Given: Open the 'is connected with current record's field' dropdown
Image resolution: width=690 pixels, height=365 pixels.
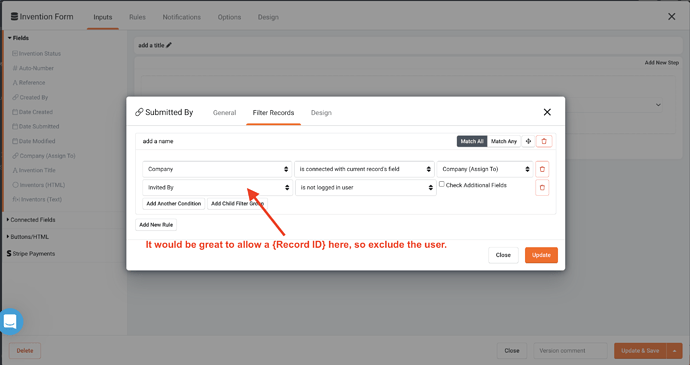Looking at the screenshot, I should pos(364,169).
